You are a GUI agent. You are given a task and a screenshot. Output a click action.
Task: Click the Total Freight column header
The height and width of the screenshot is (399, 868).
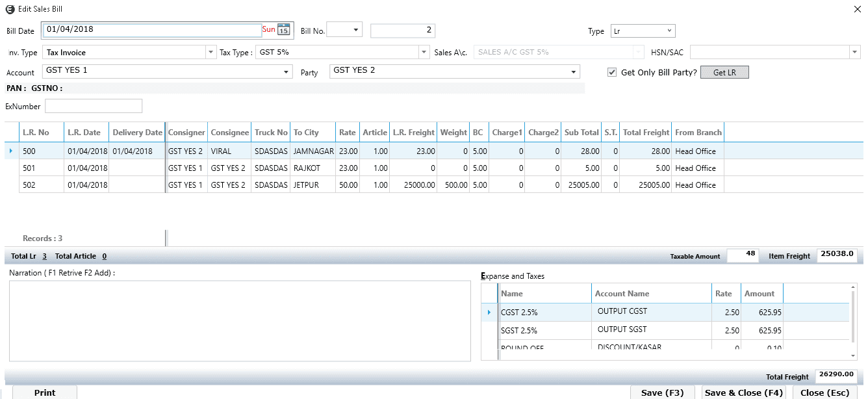pyautogui.click(x=646, y=133)
